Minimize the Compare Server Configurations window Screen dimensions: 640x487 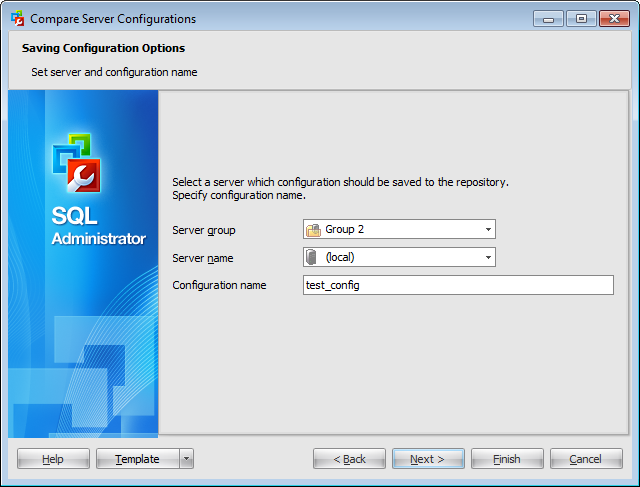548,18
